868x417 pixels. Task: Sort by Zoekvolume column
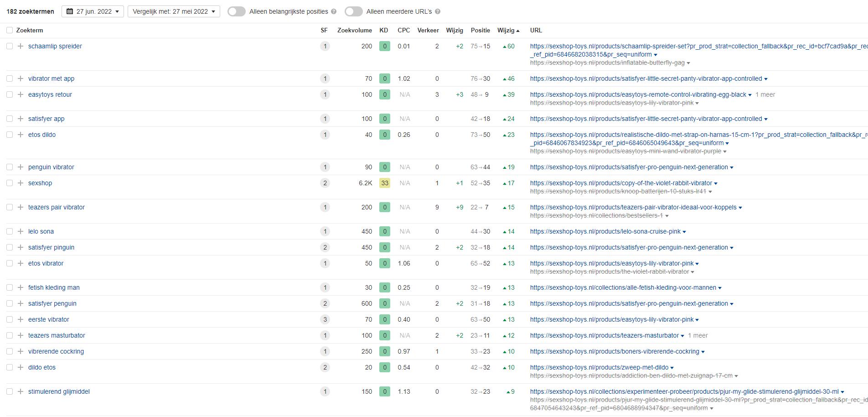point(355,30)
